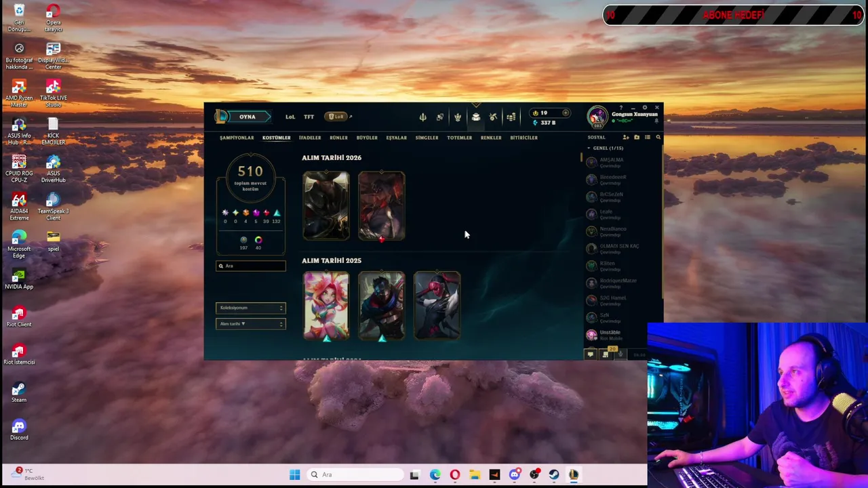Open the Challenges trophy icon in the top bar
Viewport: 868px width, 488px height.
point(458,117)
